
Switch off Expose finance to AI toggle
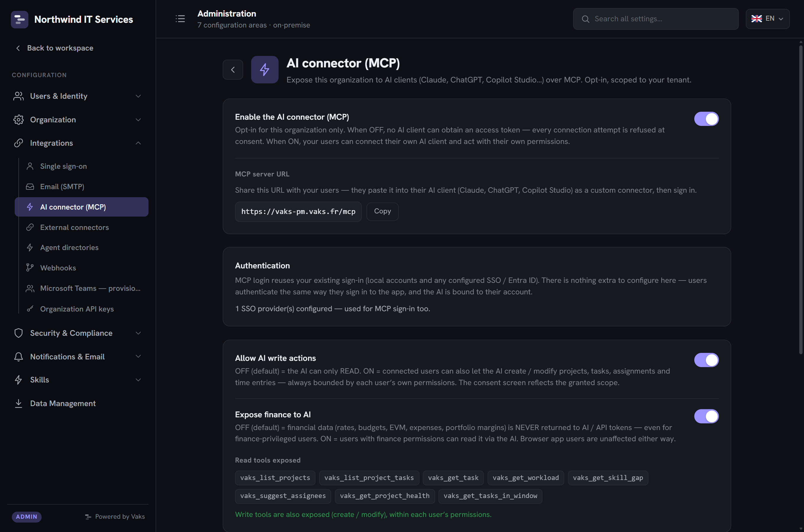[706, 416]
